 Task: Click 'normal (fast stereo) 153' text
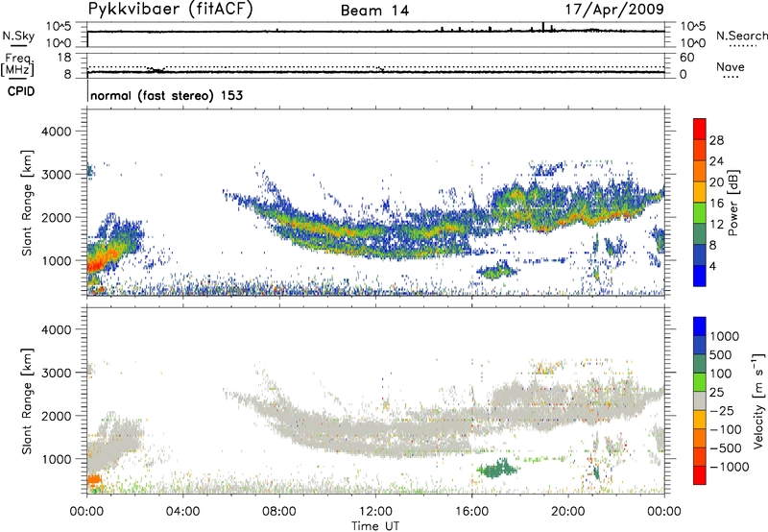coord(166,95)
